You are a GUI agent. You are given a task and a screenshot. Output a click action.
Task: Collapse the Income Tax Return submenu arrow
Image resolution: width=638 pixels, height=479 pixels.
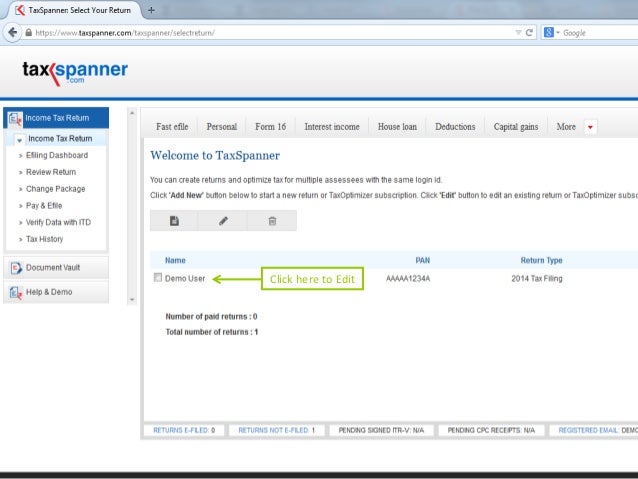(20, 140)
